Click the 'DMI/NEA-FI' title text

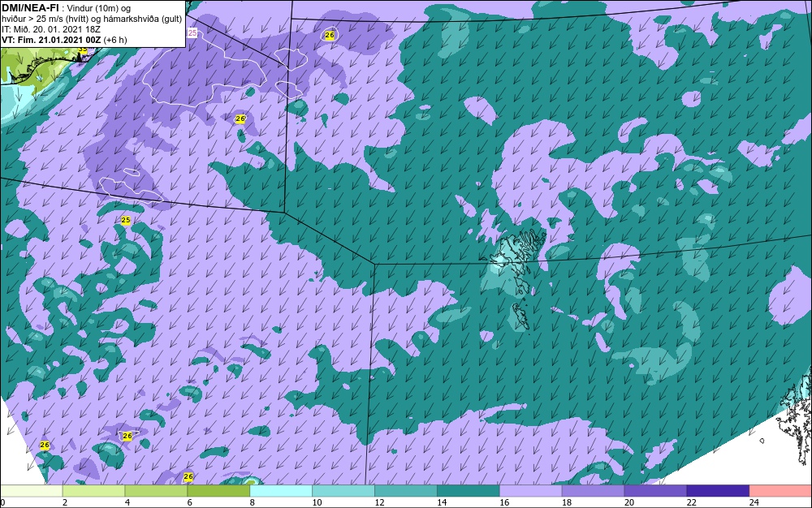tap(30, 8)
